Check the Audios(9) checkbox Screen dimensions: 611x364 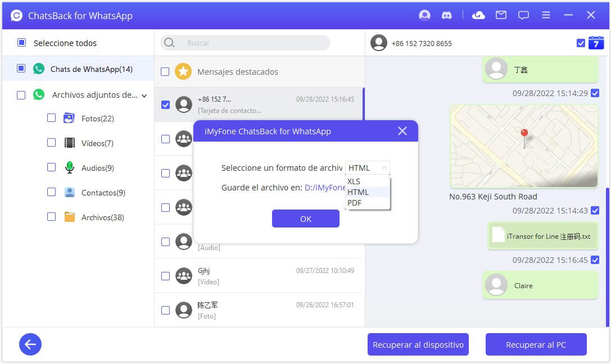[x=51, y=167]
